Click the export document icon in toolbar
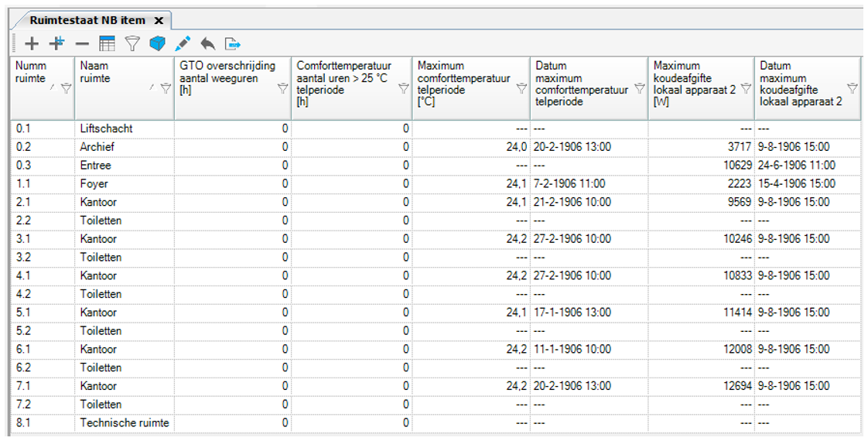The height and width of the screenshot is (441, 868). 232,44
